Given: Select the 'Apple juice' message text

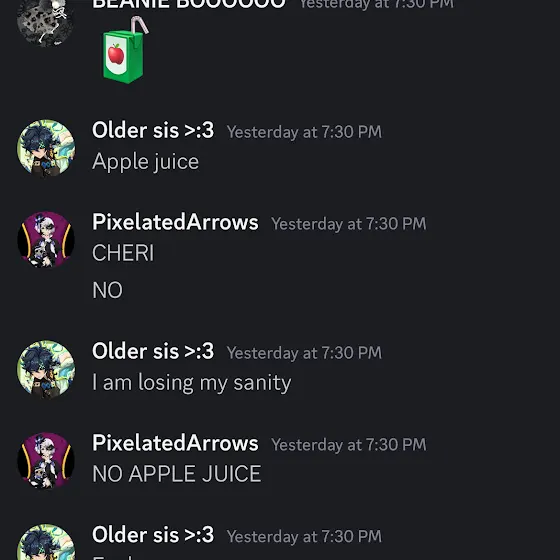Looking at the screenshot, I should [x=145, y=162].
